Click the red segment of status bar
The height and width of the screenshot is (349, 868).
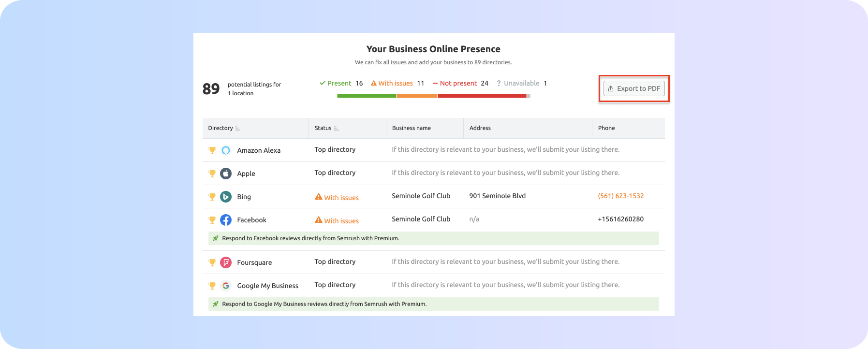(482, 96)
